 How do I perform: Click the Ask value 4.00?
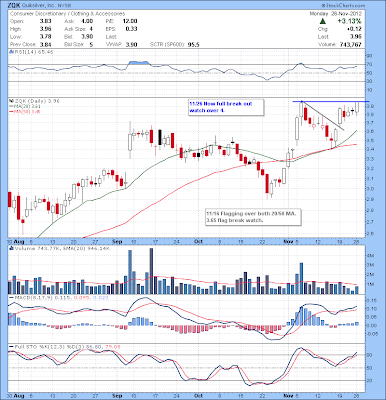(x=87, y=21)
